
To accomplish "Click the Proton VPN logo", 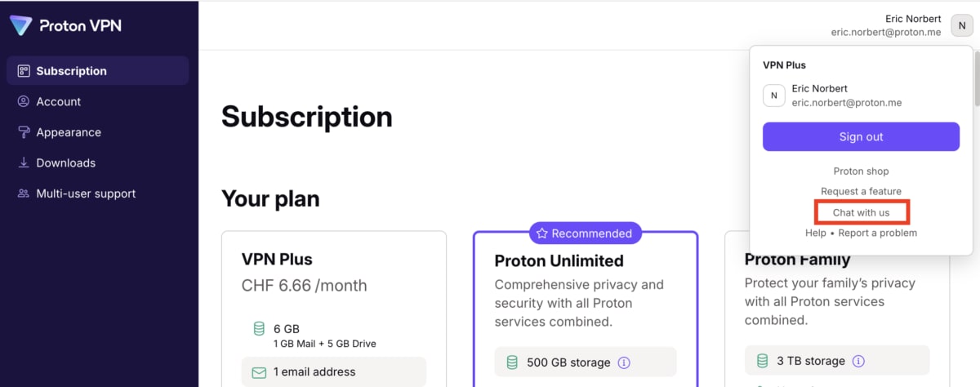I will coord(66,25).
